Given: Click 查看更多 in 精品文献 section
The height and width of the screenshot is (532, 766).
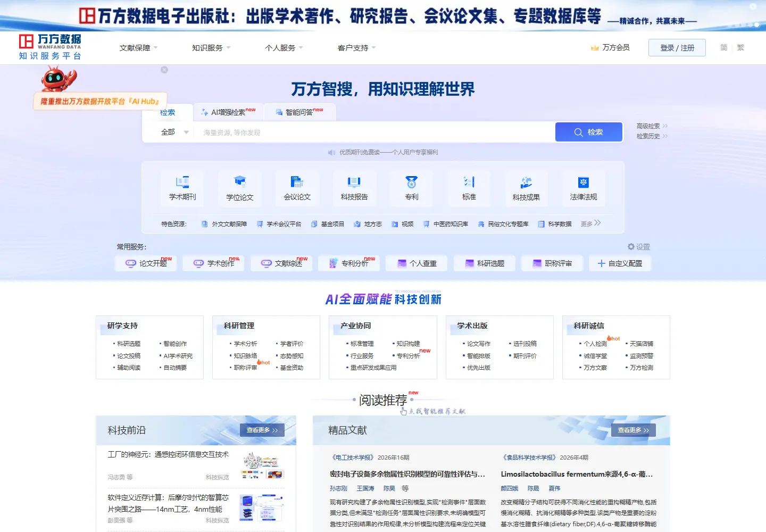Looking at the screenshot, I should click(x=634, y=430).
